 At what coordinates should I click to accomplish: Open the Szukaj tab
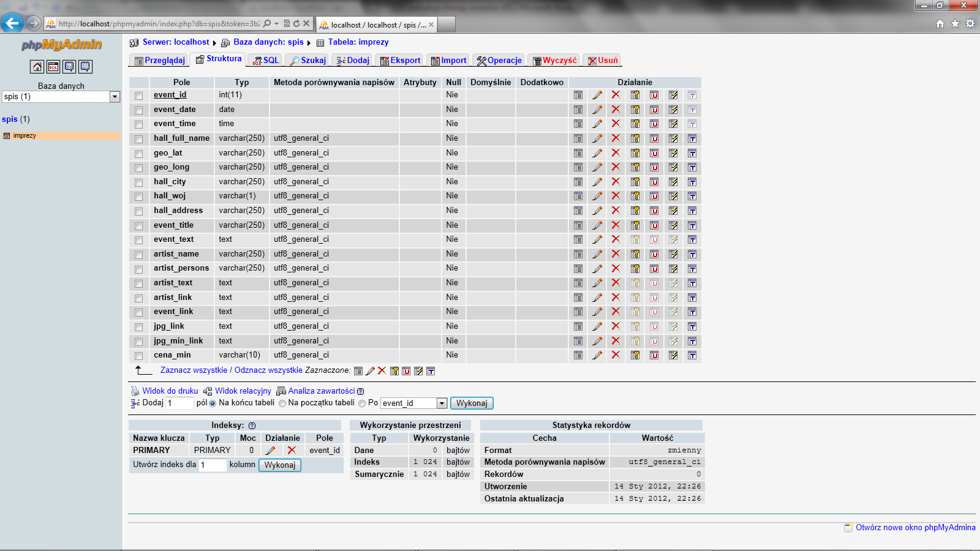pyautogui.click(x=308, y=61)
